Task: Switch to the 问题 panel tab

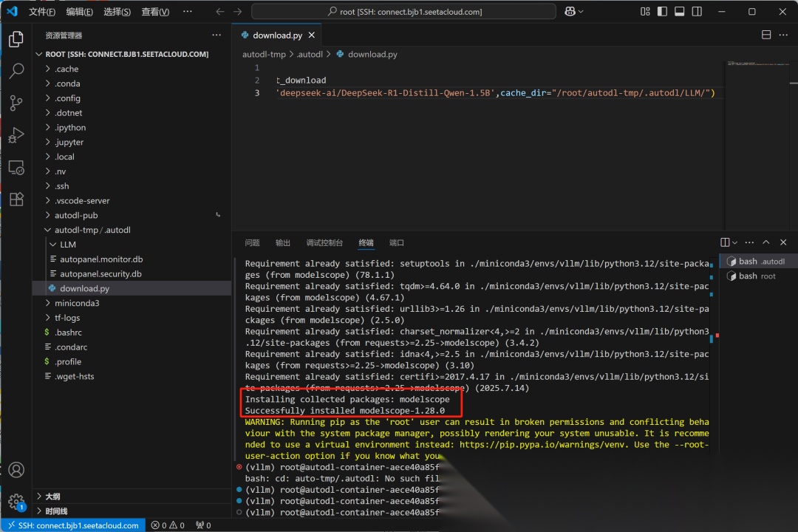Action: tap(253, 243)
